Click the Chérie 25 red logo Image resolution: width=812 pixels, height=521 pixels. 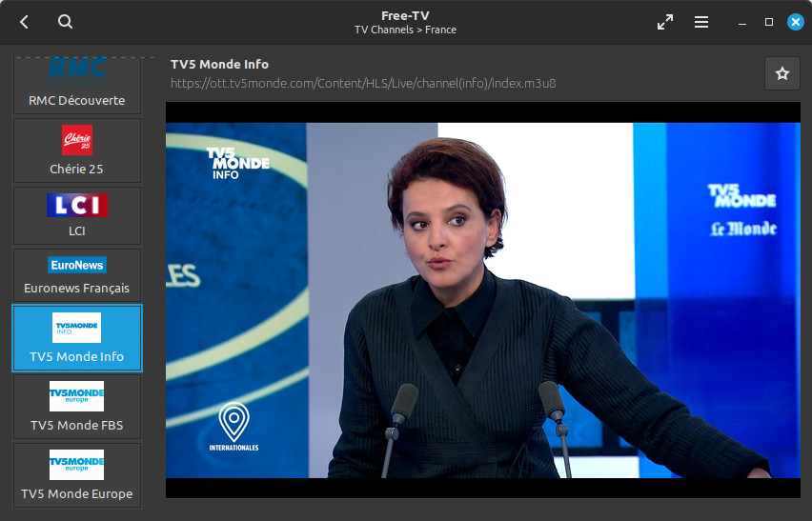coord(77,140)
